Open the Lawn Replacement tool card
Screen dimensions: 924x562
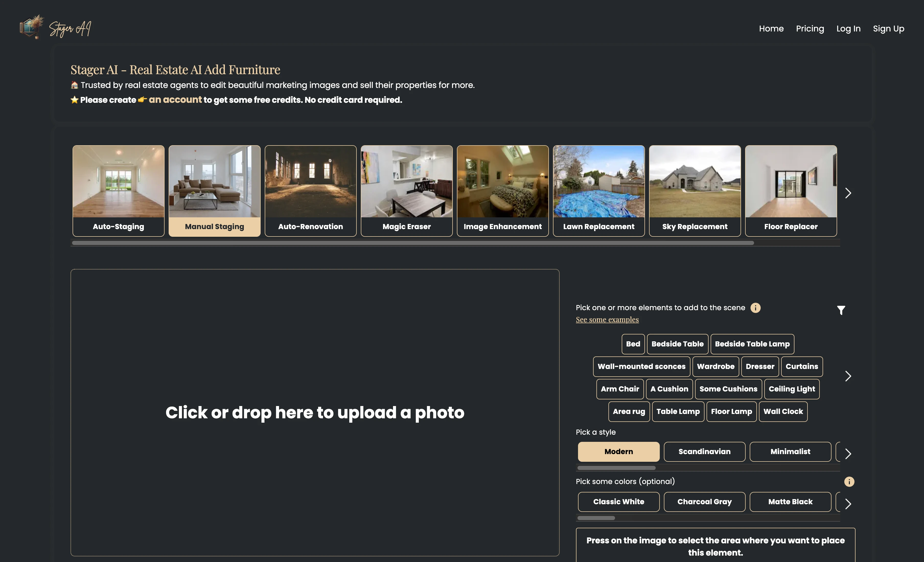tap(598, 190)
